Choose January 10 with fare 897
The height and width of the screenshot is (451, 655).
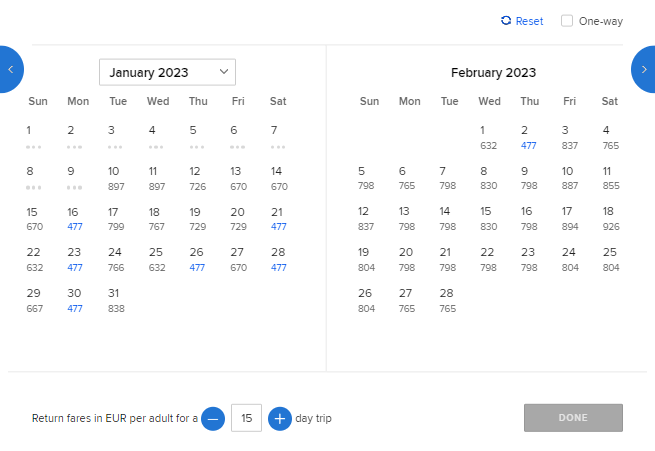pos(115,178)
